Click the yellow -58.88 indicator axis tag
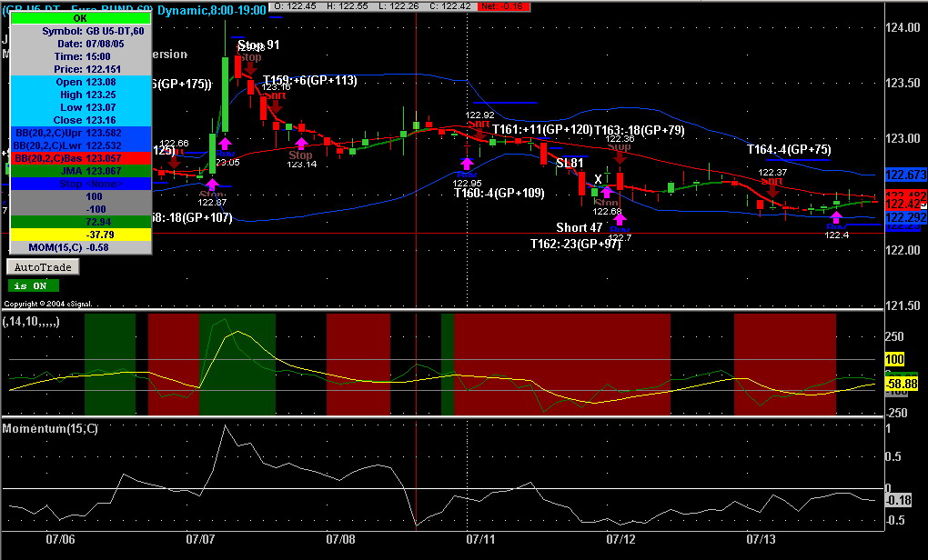Image resolution: width=928 pixels, height=560 pixels. click(x=902, y=384)
